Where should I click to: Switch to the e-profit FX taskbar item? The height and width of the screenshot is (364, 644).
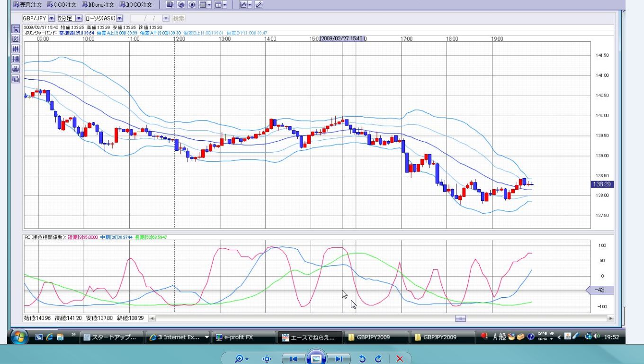click(x=244, y=337)
